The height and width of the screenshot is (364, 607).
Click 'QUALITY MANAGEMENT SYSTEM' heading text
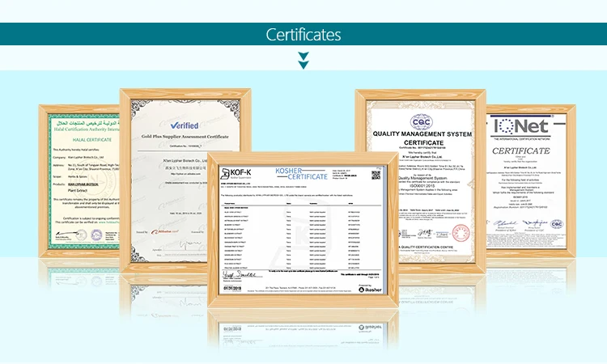pos(422,133)
